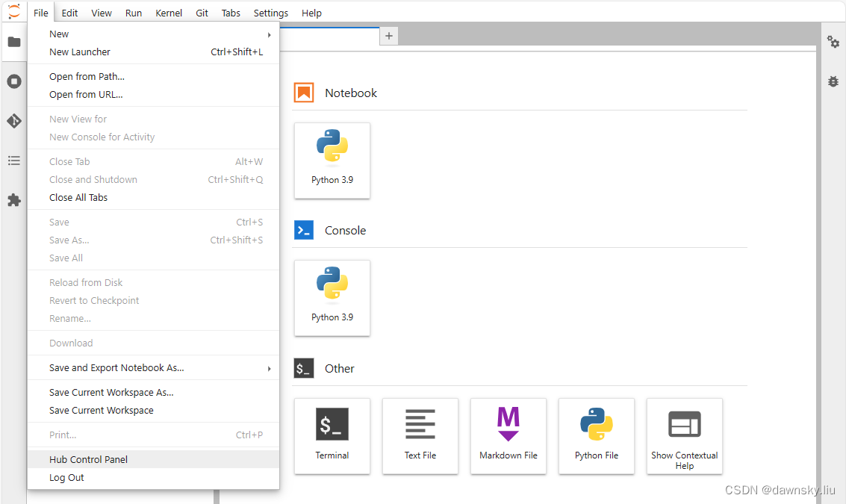Screen dimensions: 846x504
Task: Create a new Python File card
Action: [x=597, y=437]
